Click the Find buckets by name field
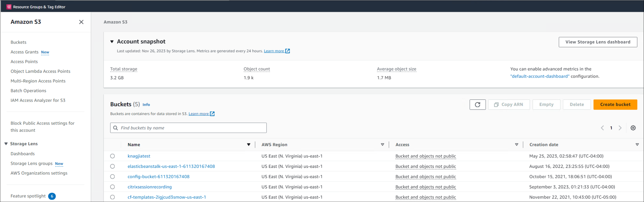This screenshot has width=644, height=202. point(188,128)
